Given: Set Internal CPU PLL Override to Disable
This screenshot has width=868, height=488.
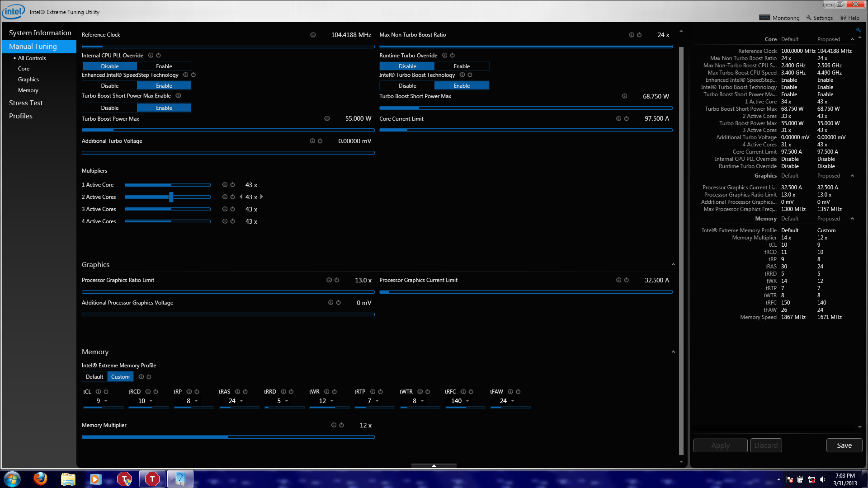Looking at the screenshot, I should [x=109, y=66].
